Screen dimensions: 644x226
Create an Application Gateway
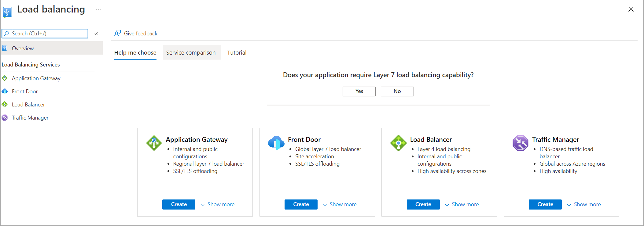(179, 204)
